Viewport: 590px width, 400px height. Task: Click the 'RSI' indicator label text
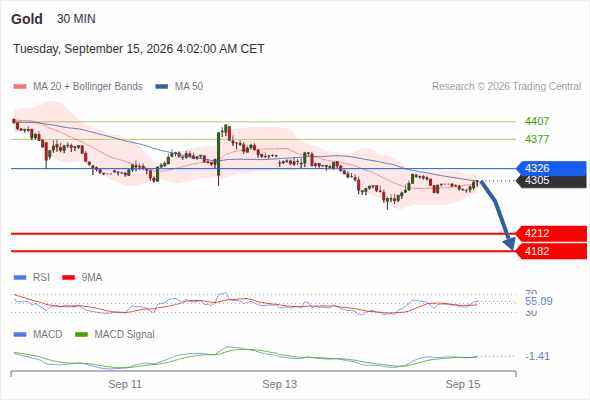[41, 278]
